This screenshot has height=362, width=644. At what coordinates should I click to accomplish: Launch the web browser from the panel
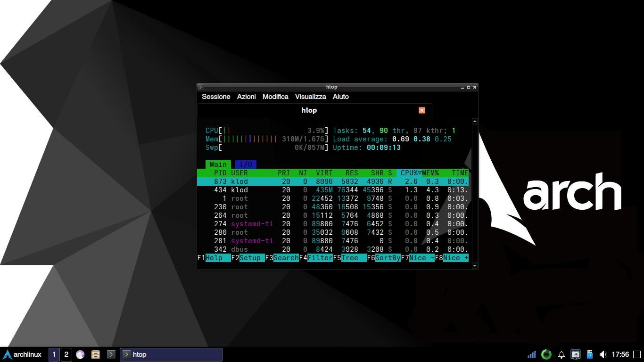80,354
